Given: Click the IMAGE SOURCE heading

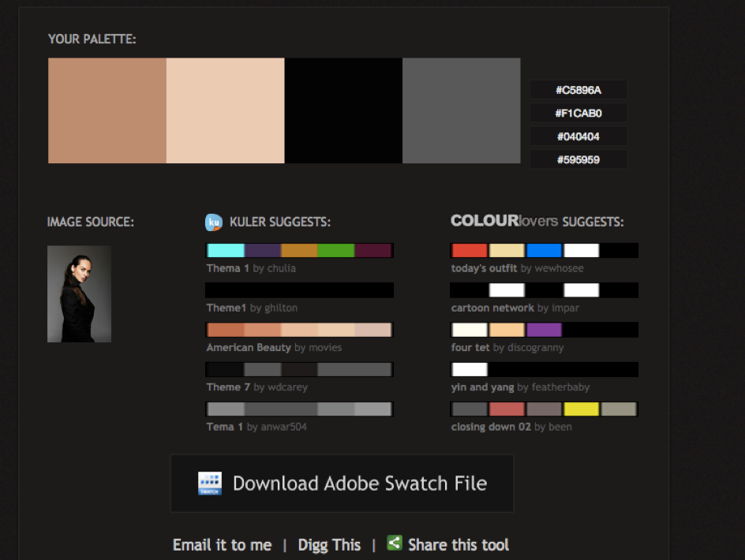Looking at the screenshot, I should coord(90,222).
